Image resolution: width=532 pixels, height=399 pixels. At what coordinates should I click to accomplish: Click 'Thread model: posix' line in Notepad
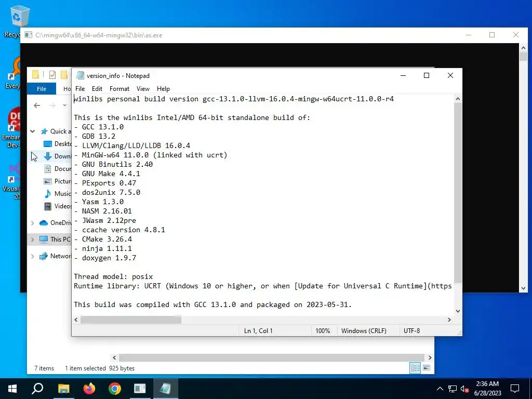113,276
